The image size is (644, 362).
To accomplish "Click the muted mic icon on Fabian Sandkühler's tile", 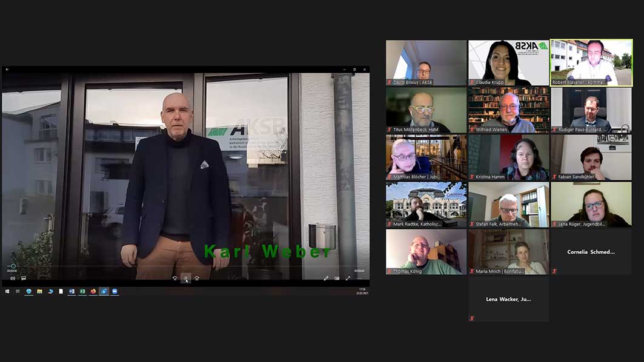I will 554,177.
